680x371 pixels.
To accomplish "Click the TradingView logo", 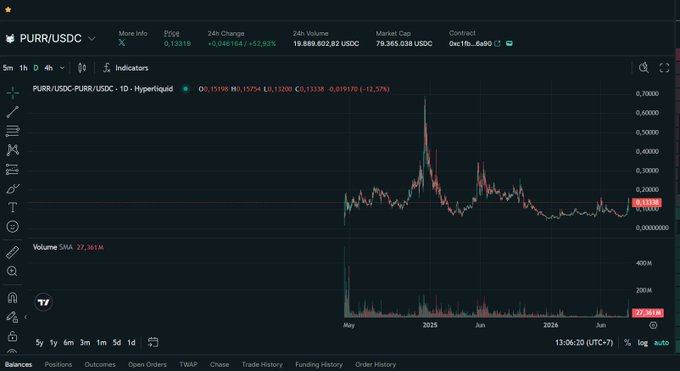I will point(43,302).
